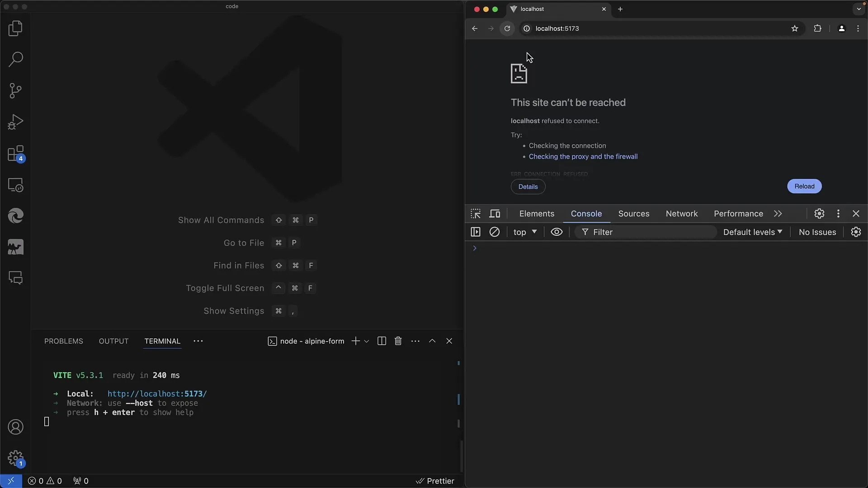Open the Explorer view in VS Code
The width and height of the screenshot is (868, 488).
click(x=15, y=28)
